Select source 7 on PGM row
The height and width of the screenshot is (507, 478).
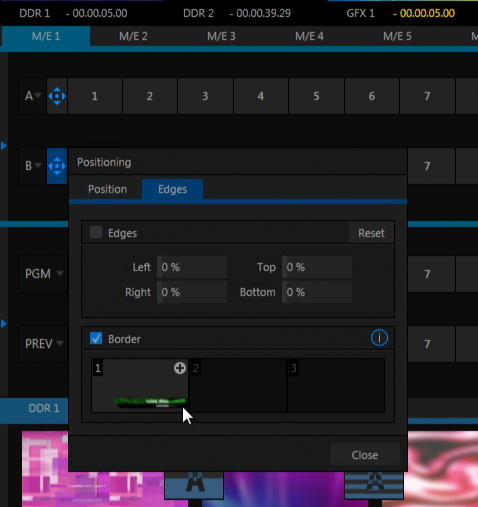click(431, 274)
